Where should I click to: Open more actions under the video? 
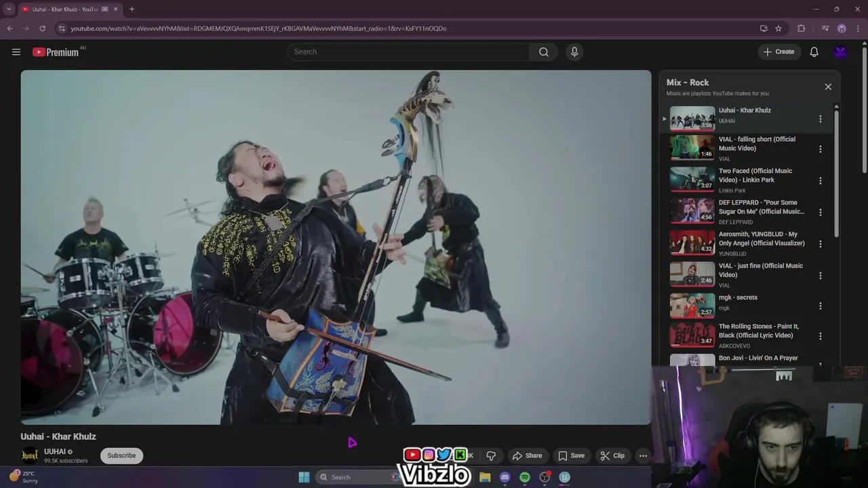point(643,455)
